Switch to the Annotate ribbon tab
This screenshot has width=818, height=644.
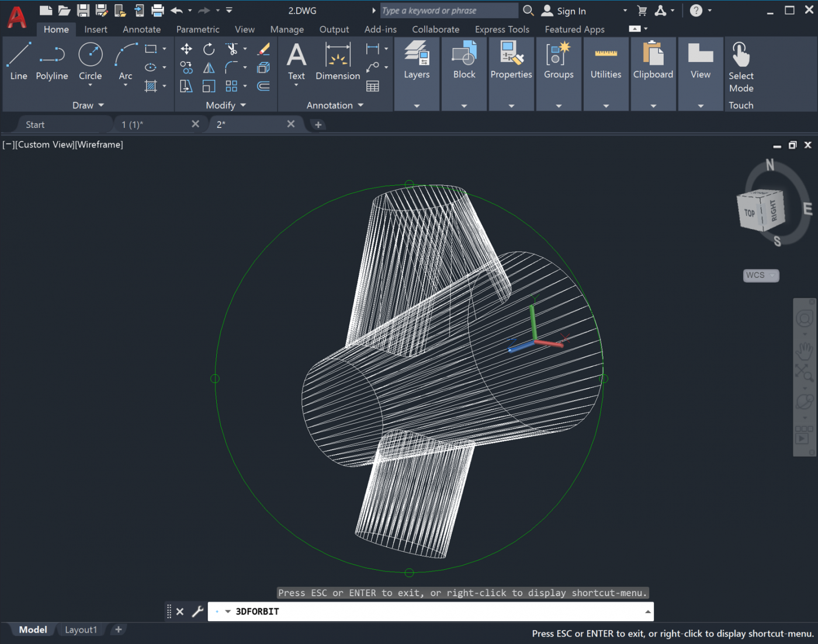[x=141, y=29]
